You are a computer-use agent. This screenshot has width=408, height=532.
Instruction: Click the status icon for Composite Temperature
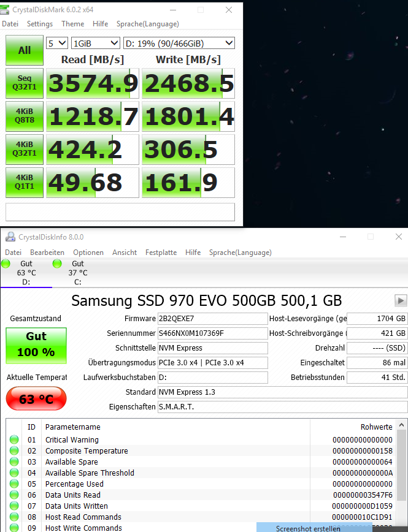14,450
